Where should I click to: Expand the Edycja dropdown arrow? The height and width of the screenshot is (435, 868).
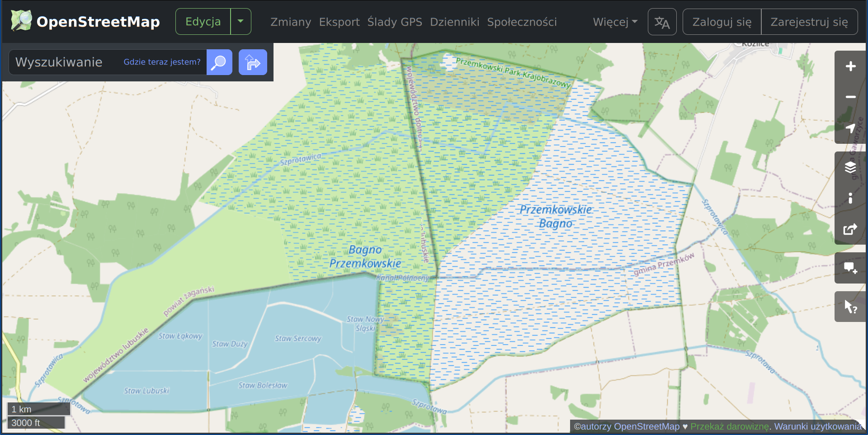coord(241,22)
